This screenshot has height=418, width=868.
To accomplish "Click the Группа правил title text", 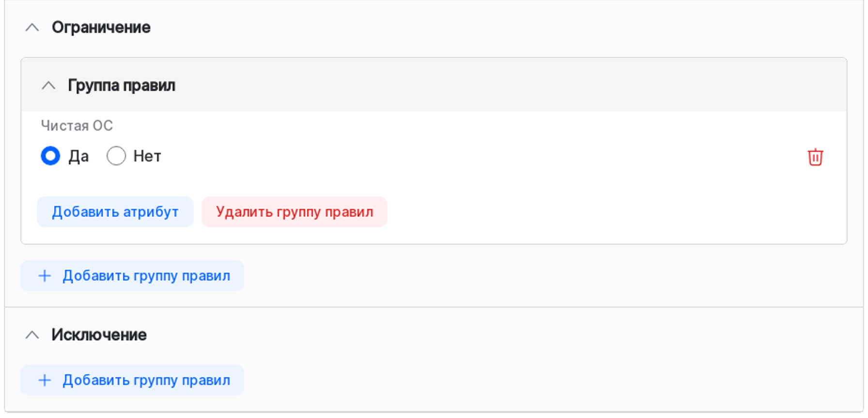I will [x=122, y=86].
